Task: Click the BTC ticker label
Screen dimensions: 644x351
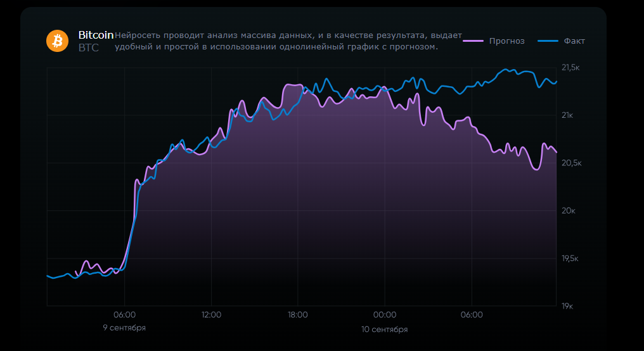Action: [88, 48]
